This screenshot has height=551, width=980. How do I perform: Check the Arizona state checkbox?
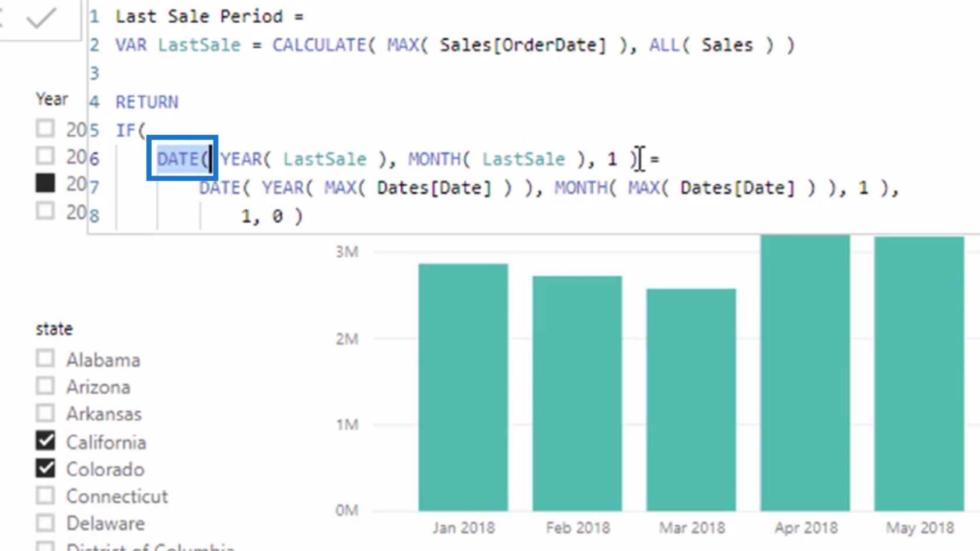(45, 386)
